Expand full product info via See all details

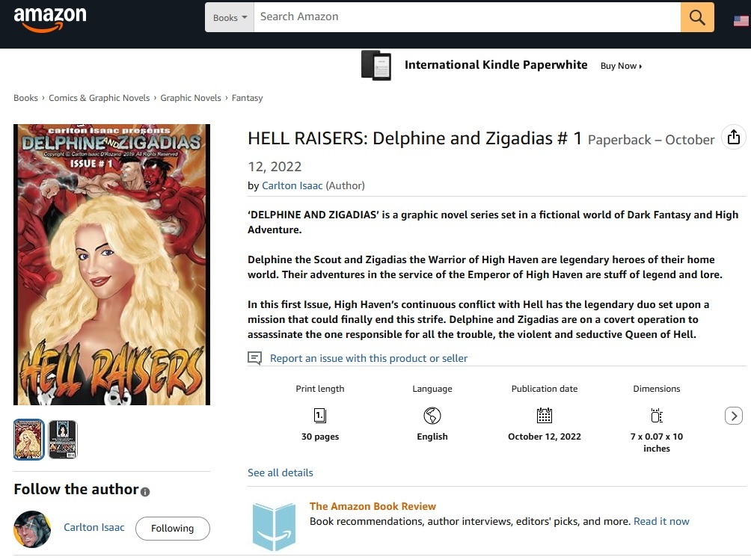click(281, 473)
